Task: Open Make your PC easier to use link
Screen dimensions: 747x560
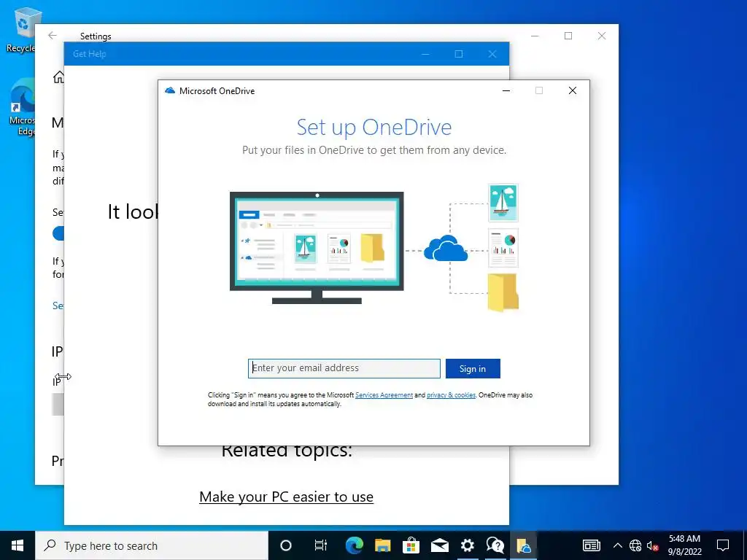Action: (286, 497)
